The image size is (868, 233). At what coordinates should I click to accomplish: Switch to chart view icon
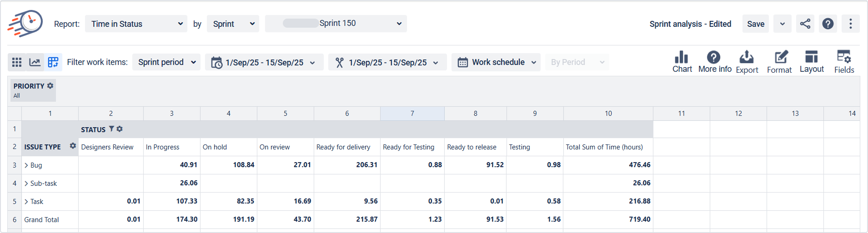coord(35,62)
